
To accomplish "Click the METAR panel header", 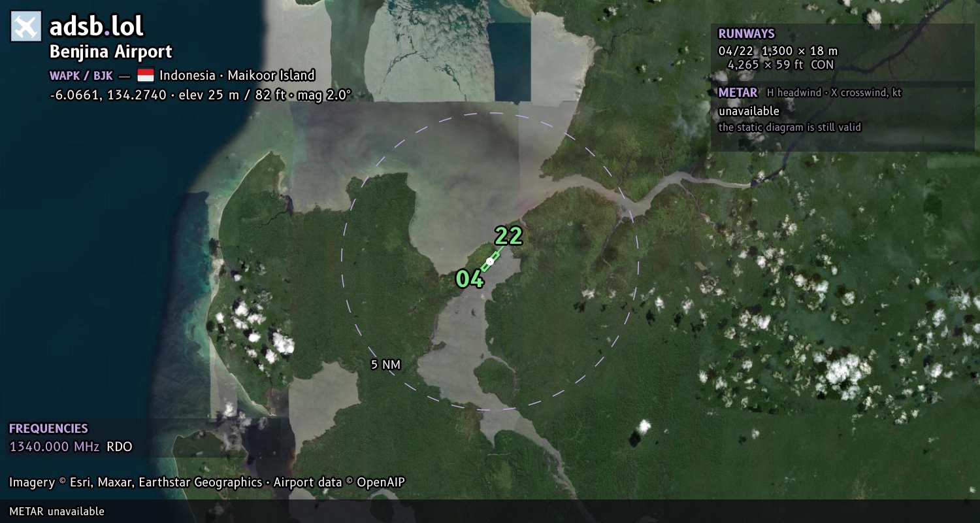I will click(x=738, y=93).
